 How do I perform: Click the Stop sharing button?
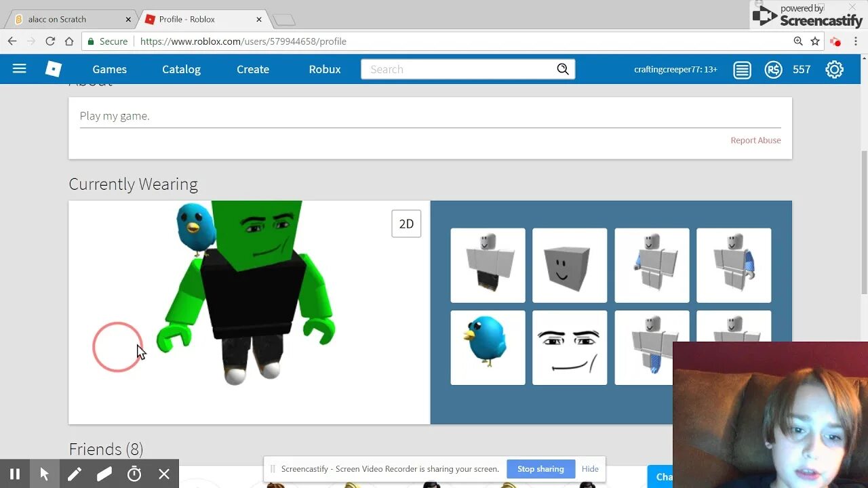540,469
